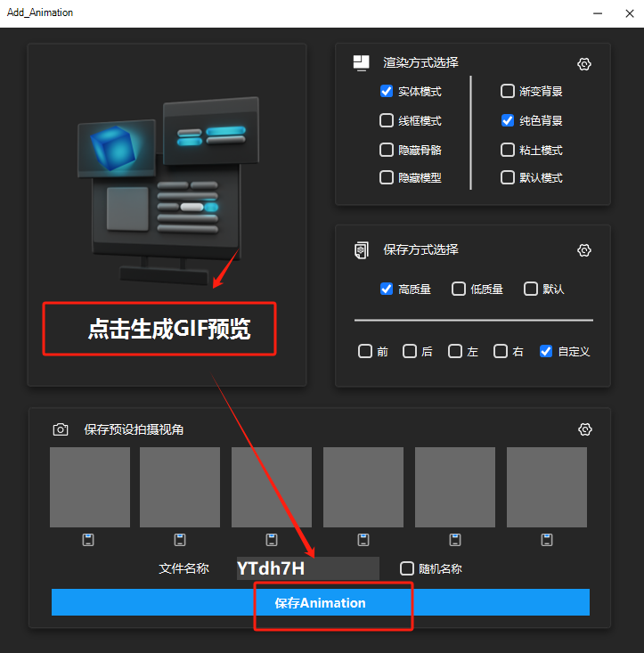The width and height of the screenshot is (644, 653).
Task: Uncheck the 纯色背景 checkbox
Action: (508, 121)
